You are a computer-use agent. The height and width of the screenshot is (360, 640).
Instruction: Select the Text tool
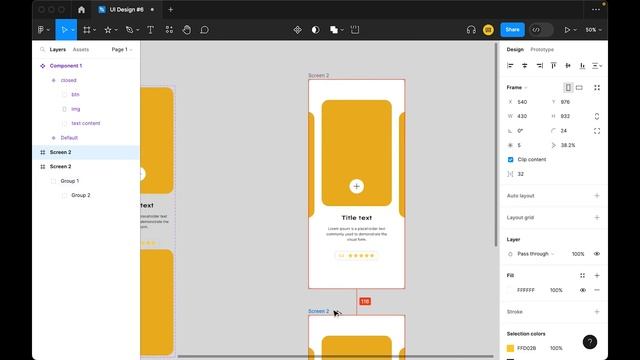click(x=150, y=30)
